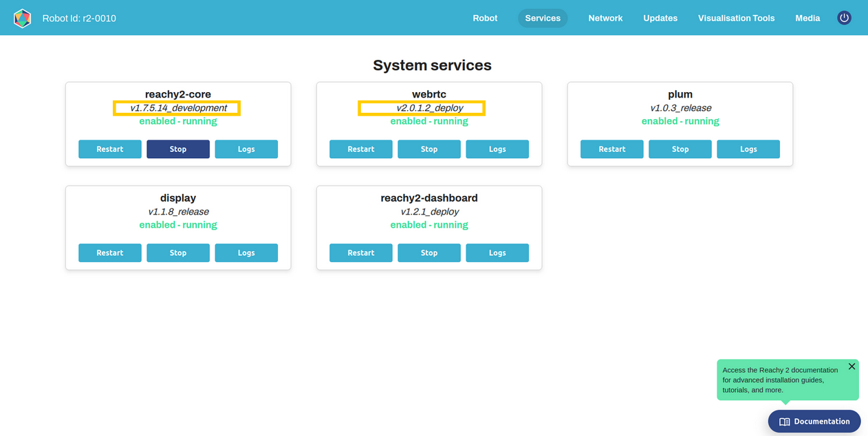Screen dimensions: 868x436
Task: Click the Reachy colorful hexagon logo
Action: (23, 19)
